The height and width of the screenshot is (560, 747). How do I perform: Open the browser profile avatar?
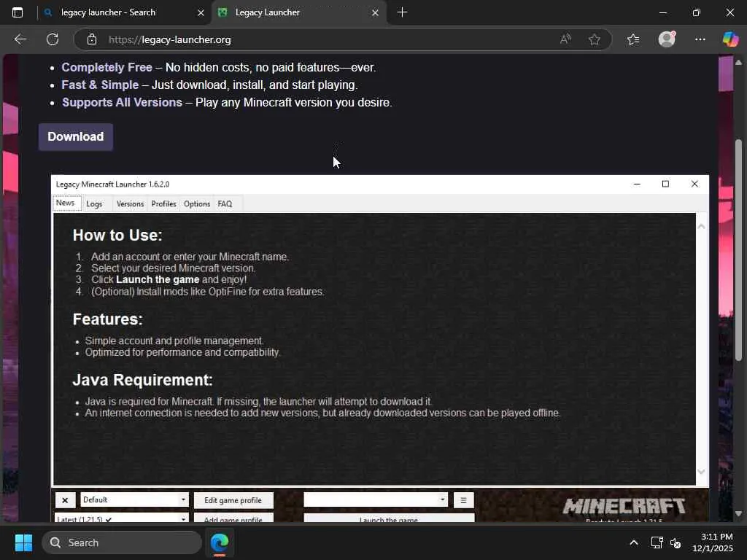pos(667,39)
